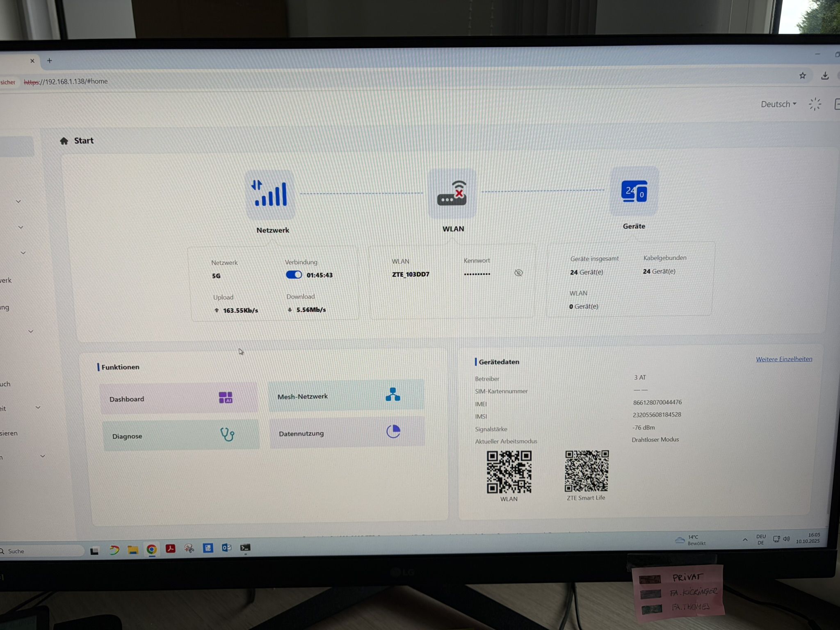The image size is (840, 630).
Task: Click the Chrome icon in the taskbar
Action: [151, 549]
